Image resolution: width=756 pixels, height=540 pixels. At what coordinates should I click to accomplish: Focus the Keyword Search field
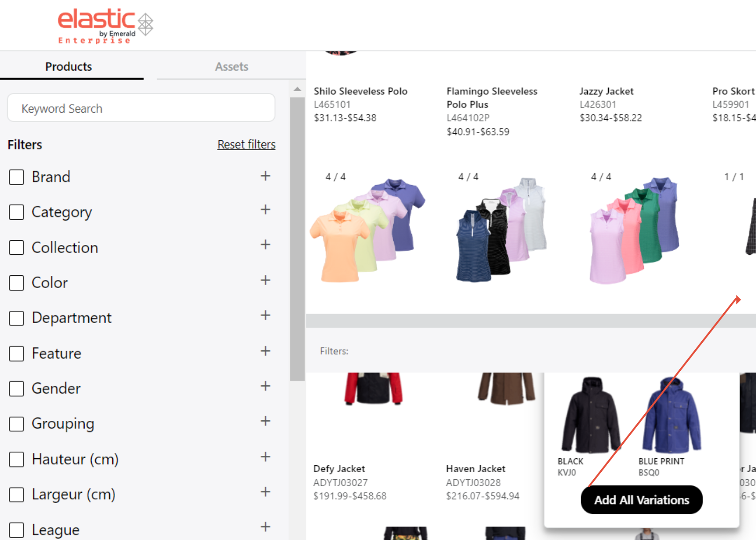pyautogui.click(x=141, y=108)
